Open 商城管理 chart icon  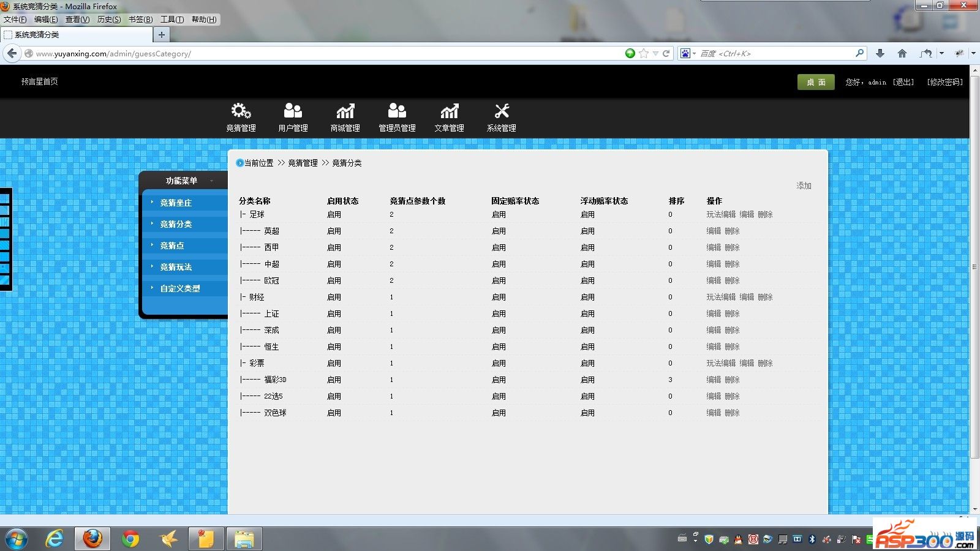click(345, 111)
